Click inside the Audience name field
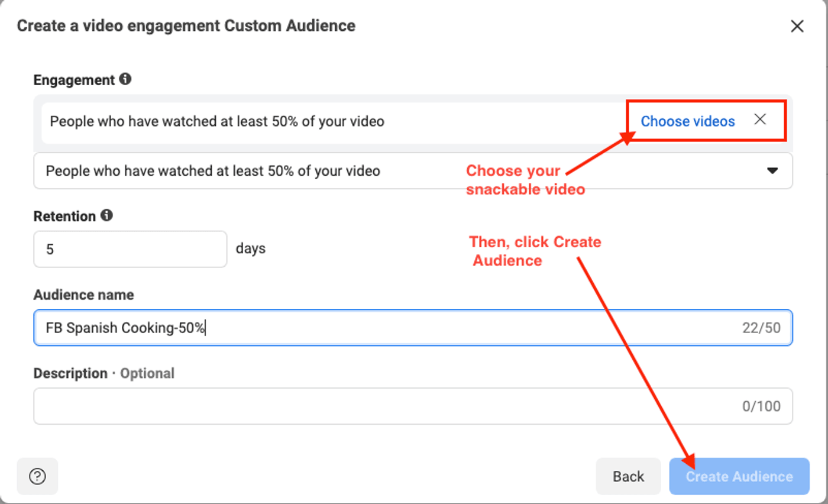The image size is (828, 504). [355, 328]
